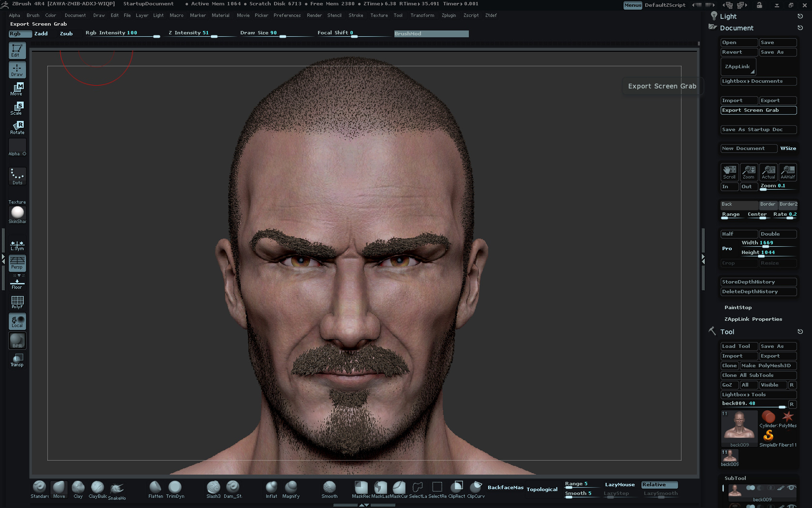This screenshot has height=508, width=812.
Task: Click the Scroll document icon
Action: pyautogui.click(x=729, y=172)
